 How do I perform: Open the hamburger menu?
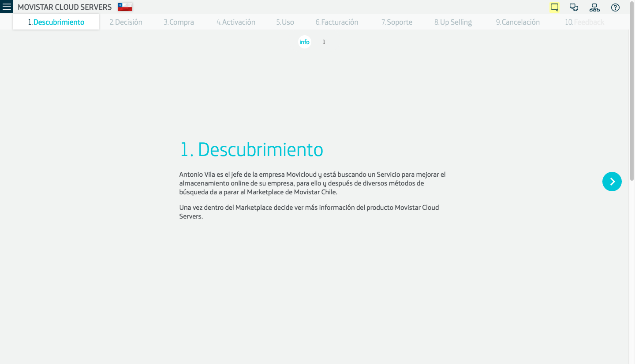[7, 7]
